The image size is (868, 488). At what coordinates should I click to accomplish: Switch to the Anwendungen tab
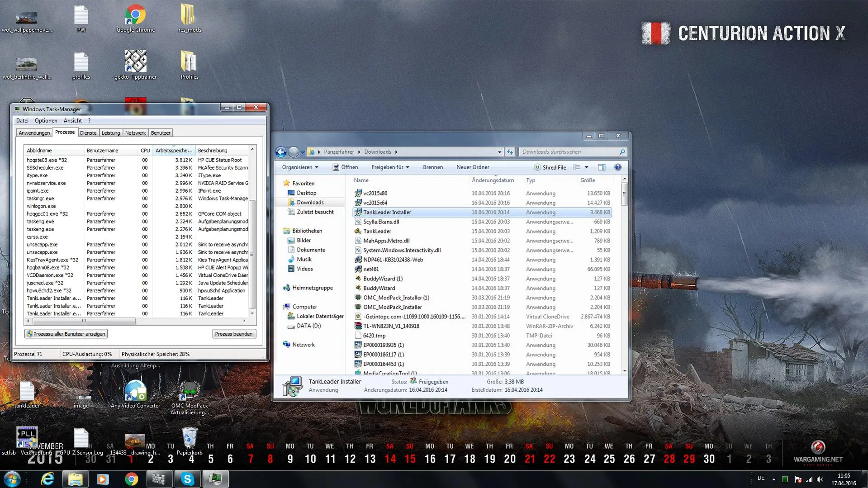click(x=34, y=133)
